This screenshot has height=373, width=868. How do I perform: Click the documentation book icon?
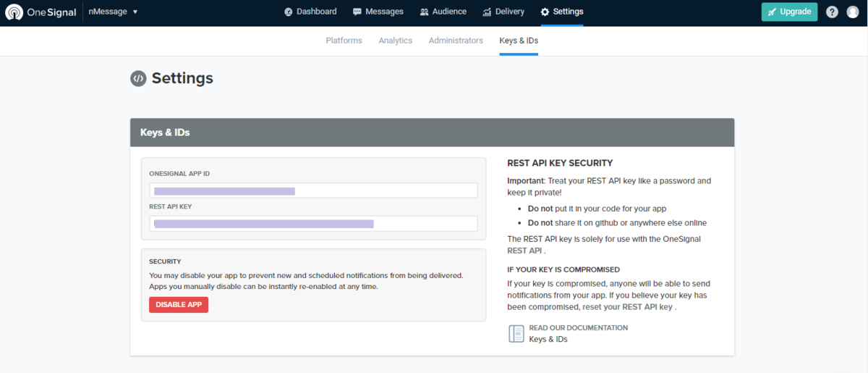[x=516, y=333]
